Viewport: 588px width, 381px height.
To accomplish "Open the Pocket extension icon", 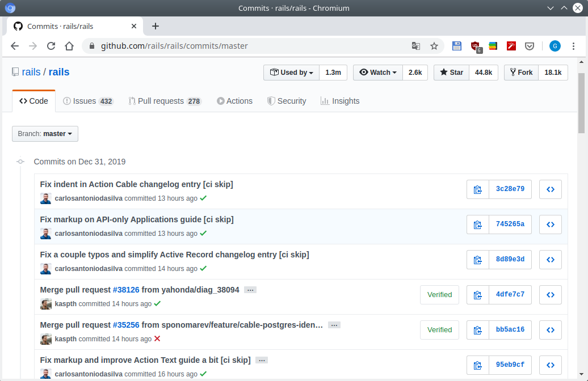I will tap(529, 46).
